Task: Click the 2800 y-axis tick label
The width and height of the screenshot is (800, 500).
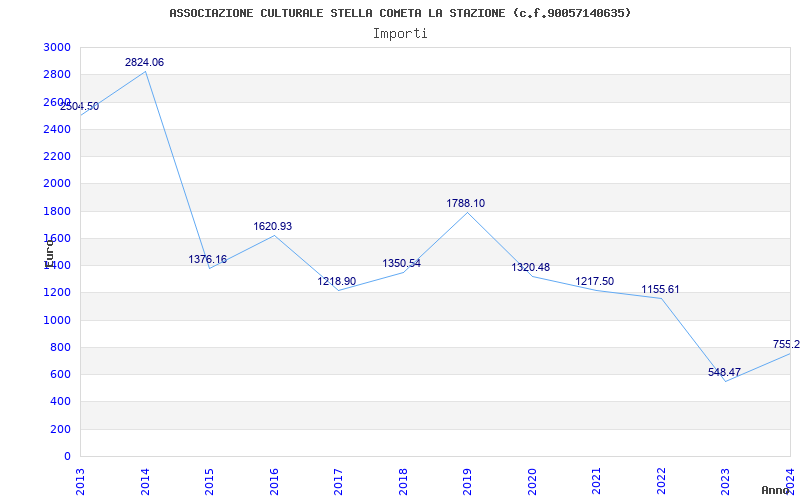Action: [x=58, y=74]
